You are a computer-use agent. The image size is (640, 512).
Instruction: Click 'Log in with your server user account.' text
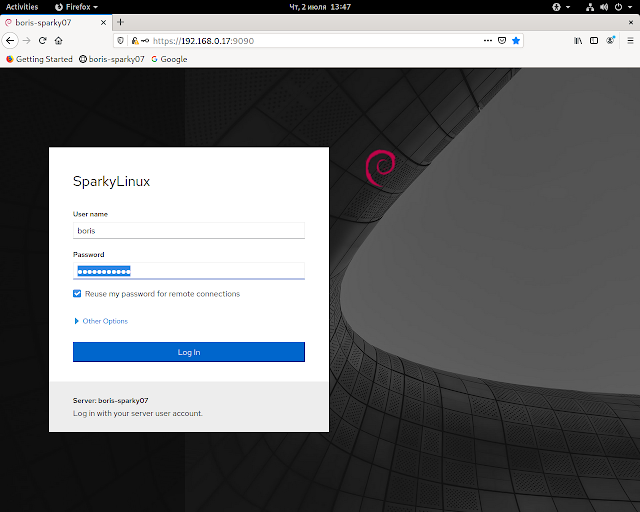pos(138,413)
